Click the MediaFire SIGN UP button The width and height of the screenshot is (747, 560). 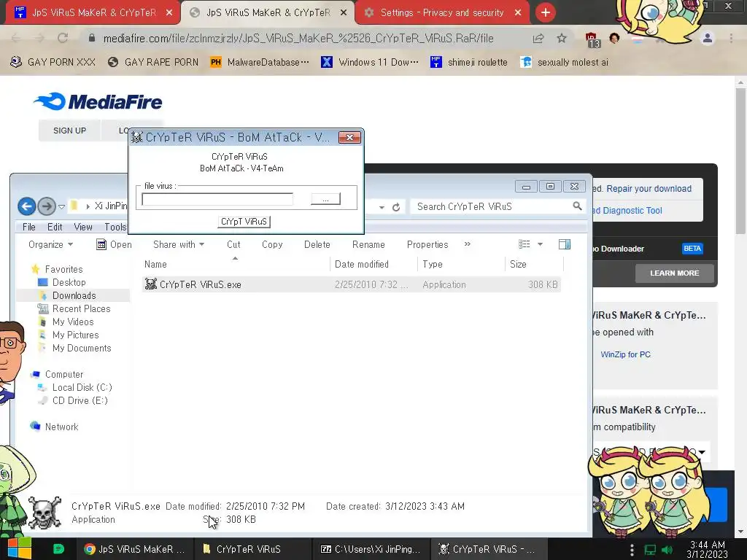coord(69,131)
